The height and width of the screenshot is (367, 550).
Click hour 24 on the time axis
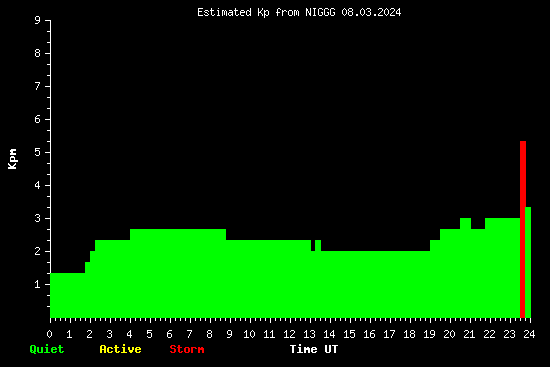pos(529,334)
